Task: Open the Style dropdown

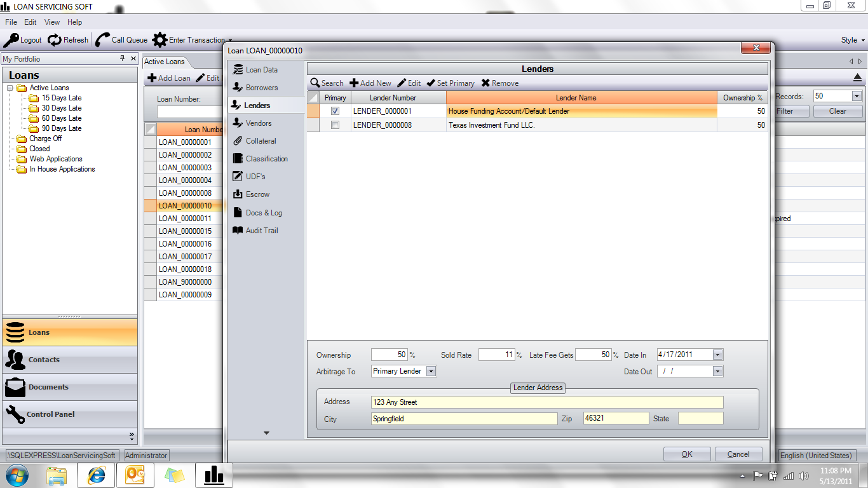Action: (x=853, y=40)
